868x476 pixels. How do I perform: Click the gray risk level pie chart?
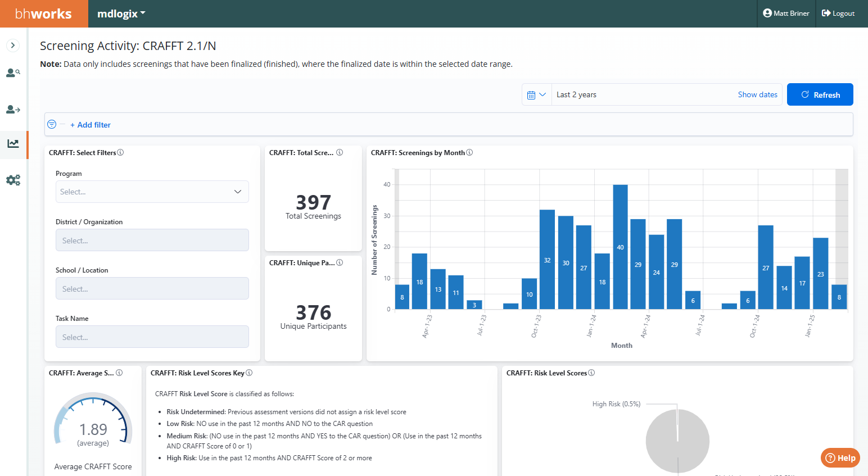click(677, 441)
